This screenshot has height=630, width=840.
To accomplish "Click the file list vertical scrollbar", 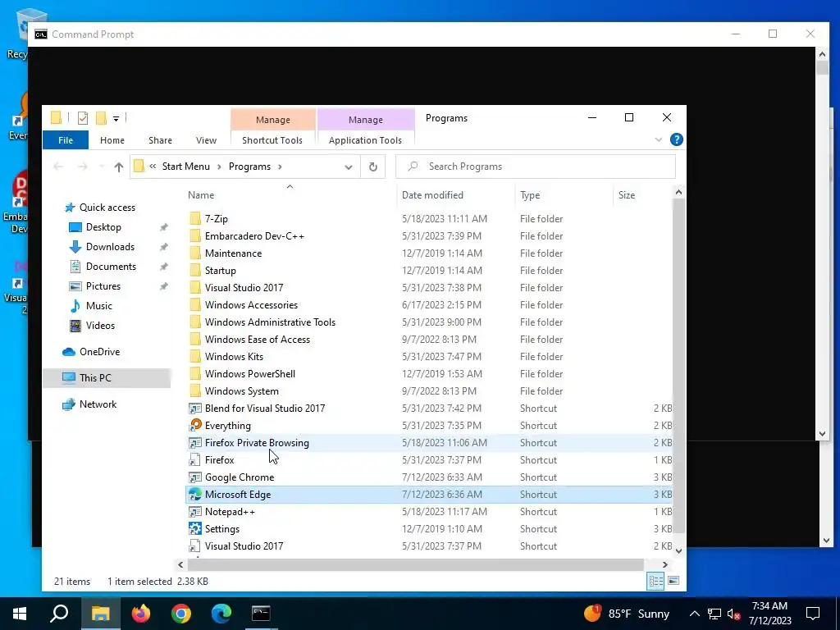I will pyautogui.click(x=678, y=365).
